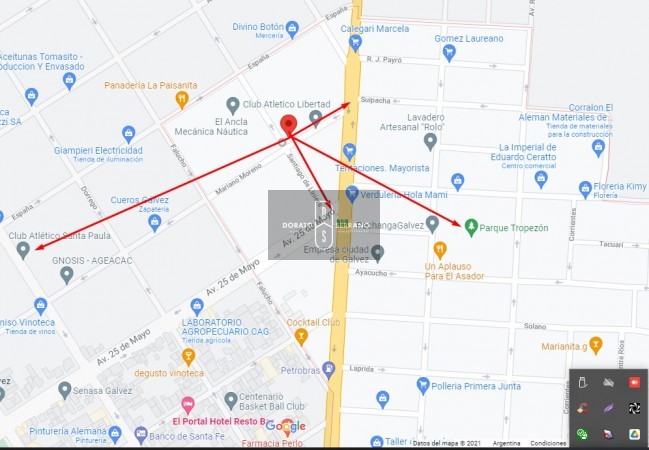Open Parque Tropezón green park marker

(471, 227)
